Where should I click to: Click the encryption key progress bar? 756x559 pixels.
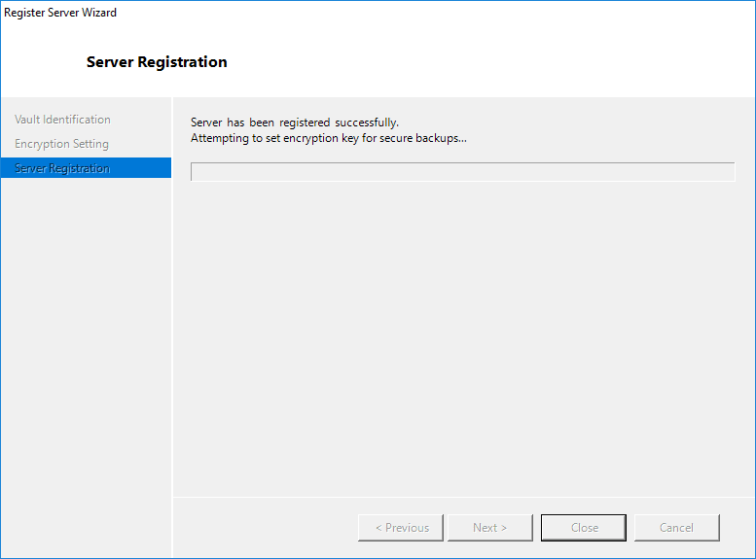coord(462,172)
